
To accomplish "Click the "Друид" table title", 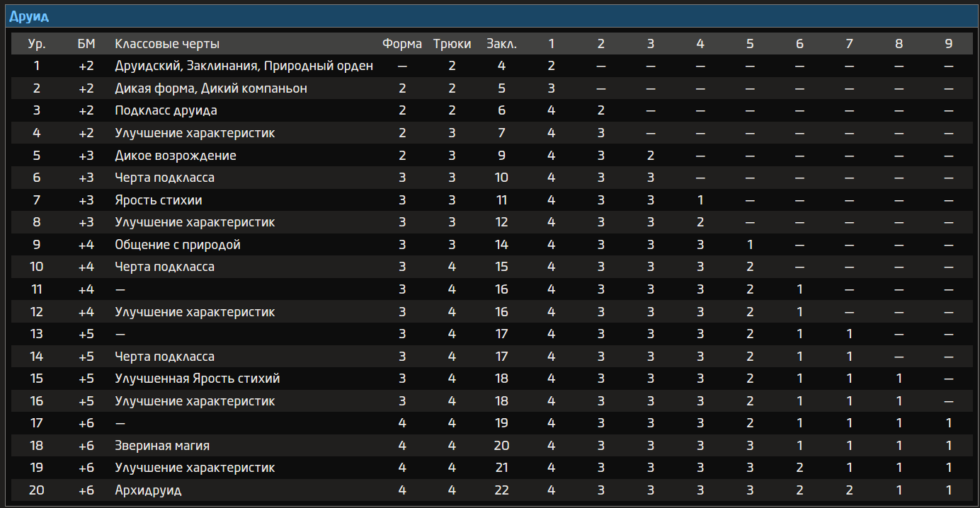I will tap(29, 16).
